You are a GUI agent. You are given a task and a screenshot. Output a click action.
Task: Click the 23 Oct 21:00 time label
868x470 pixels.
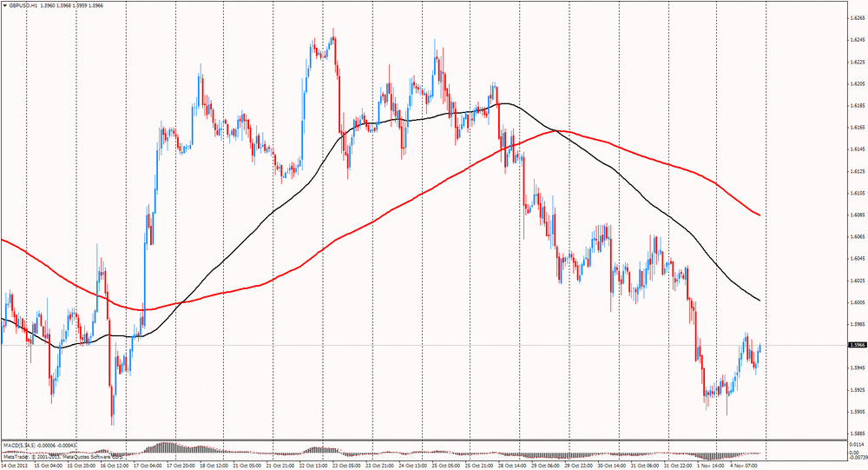point(380,467)
